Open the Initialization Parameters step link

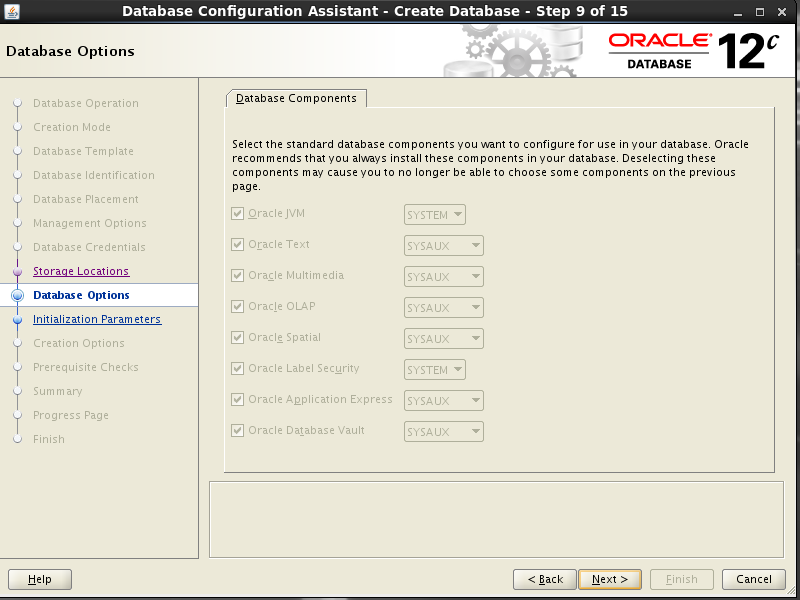tap(97, 319)
